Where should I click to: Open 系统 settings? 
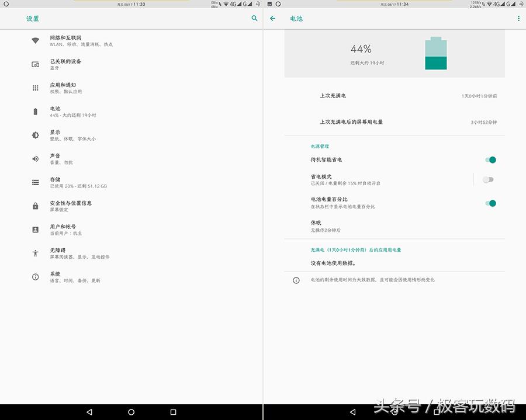tap(131, 277)
